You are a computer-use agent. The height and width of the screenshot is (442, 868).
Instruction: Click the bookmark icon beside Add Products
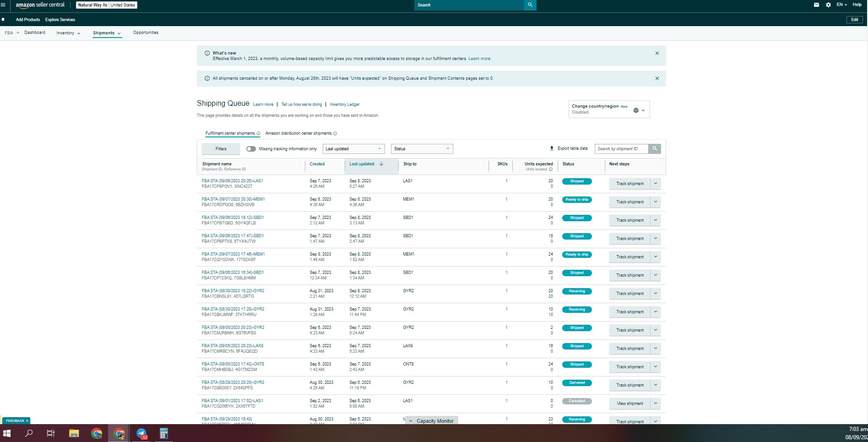pos(3,20)
